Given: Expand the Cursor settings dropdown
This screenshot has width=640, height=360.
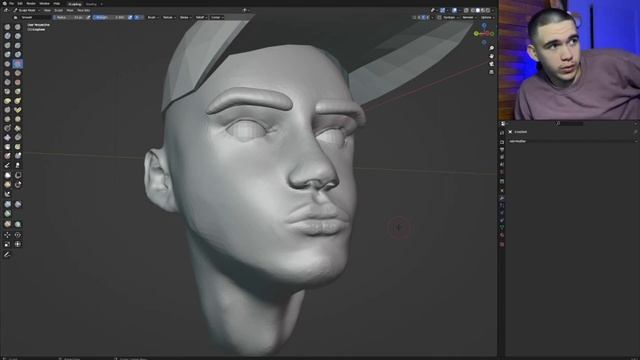Looking at the screenshot, I should point(216,18).
